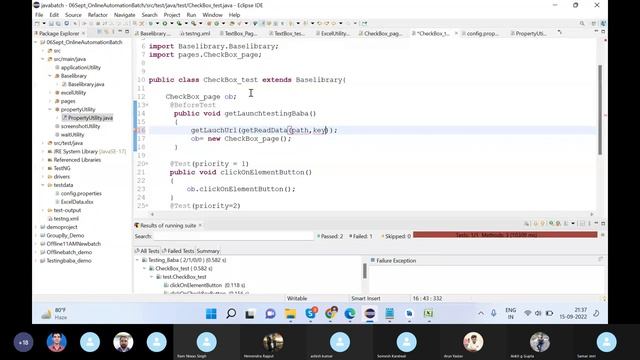The width and height of the screenshot is (640, 360).
Task: Open the Run menu
Action: (x=191, y=15)
